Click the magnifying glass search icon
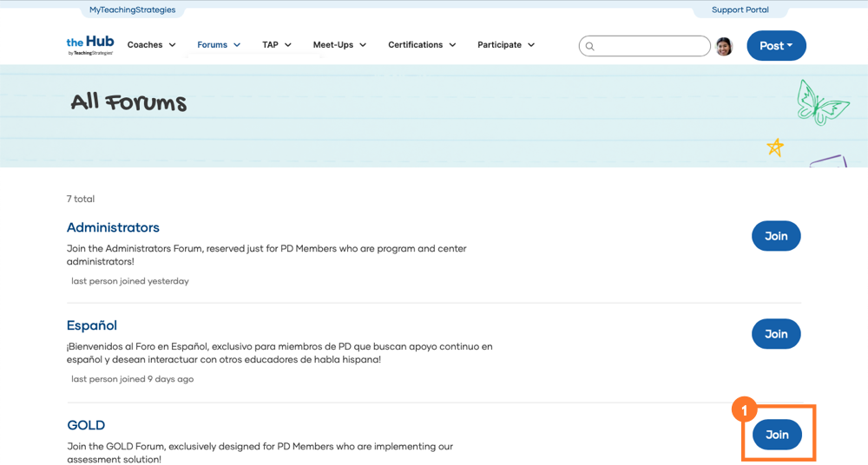The image size is (868, 465). coord(590,46)
